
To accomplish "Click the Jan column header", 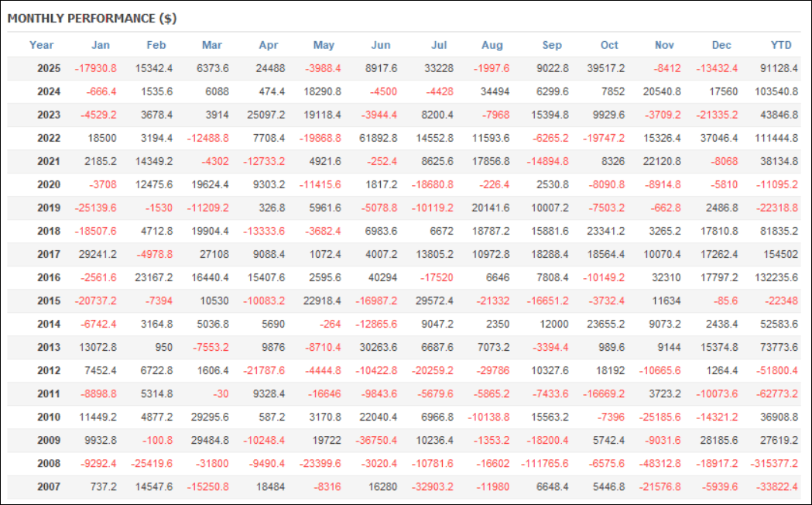I will [x=101, y=45].
